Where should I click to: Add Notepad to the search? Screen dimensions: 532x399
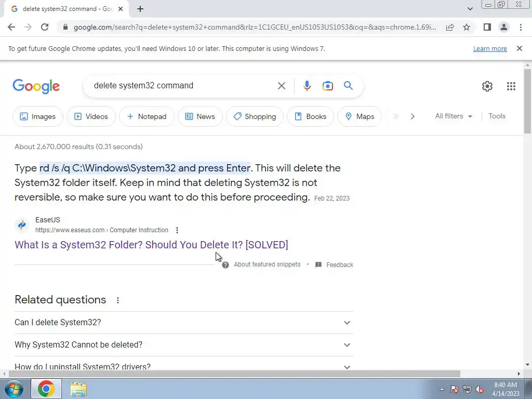click(147, 116)
